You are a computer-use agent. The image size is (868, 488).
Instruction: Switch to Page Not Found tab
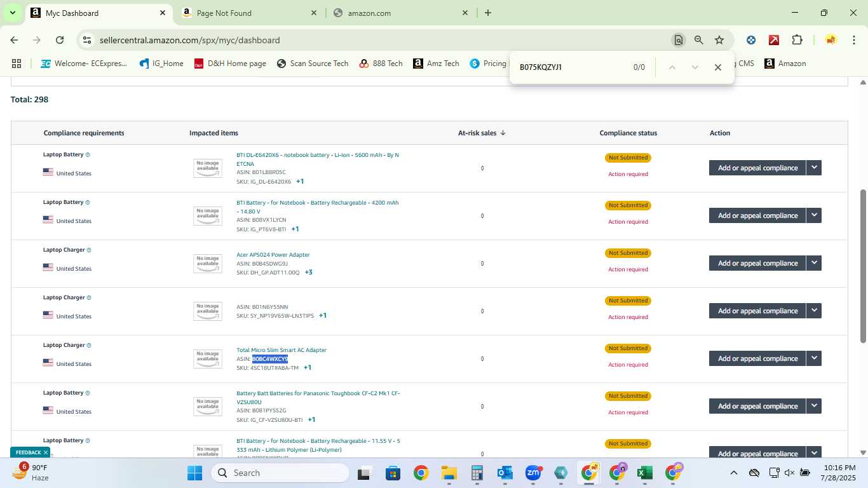[248, 13]
